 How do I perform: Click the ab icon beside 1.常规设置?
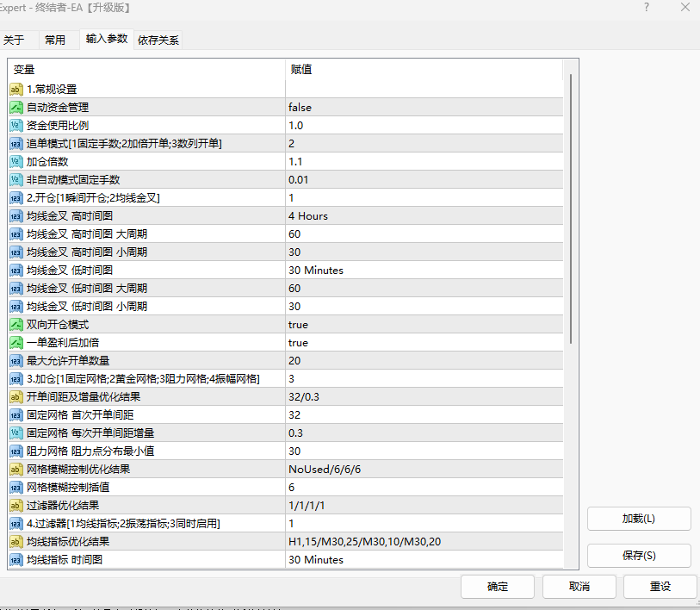click(x=15, y=89)
